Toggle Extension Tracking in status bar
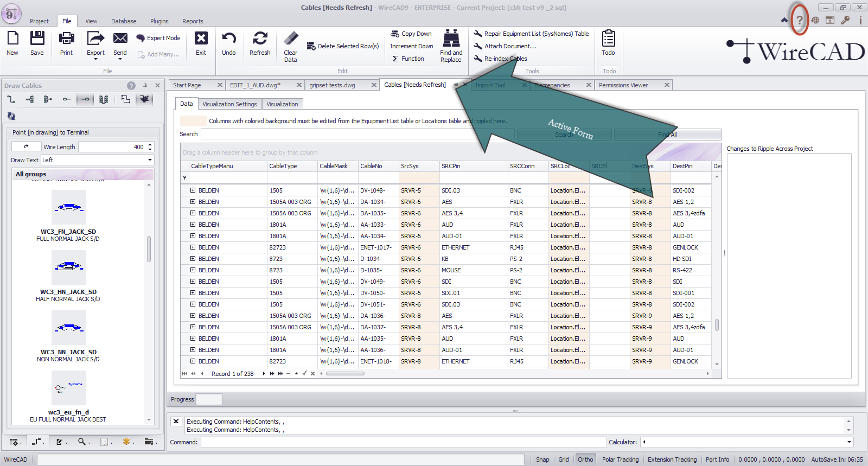 tap(672, 459)
